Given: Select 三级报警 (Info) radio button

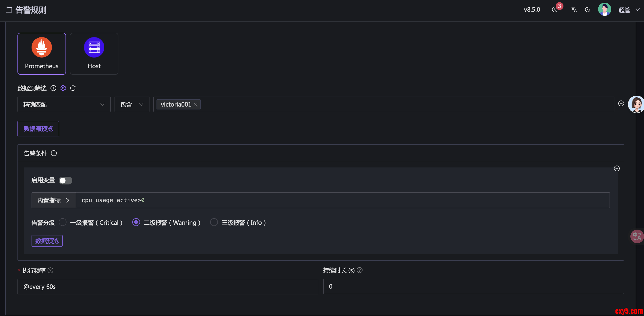Looking at the screenshot, I should click(214, 222).
